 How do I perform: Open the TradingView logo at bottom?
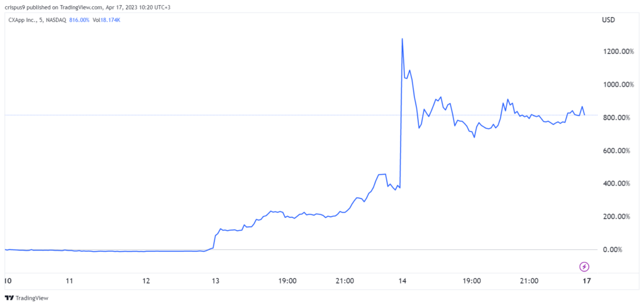pos(26,298)
